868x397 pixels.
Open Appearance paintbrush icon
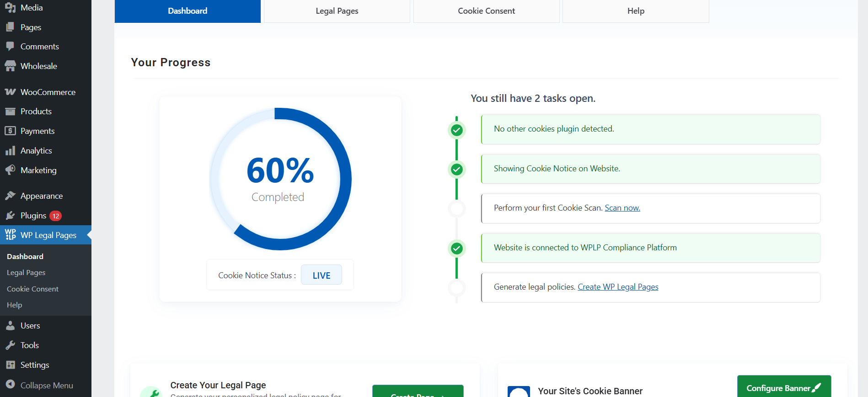click(10, 196)
